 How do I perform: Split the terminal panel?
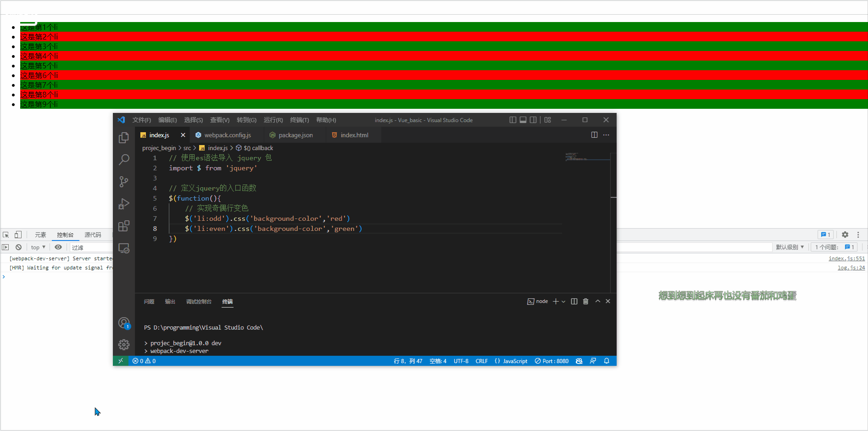tap(574, 302)
